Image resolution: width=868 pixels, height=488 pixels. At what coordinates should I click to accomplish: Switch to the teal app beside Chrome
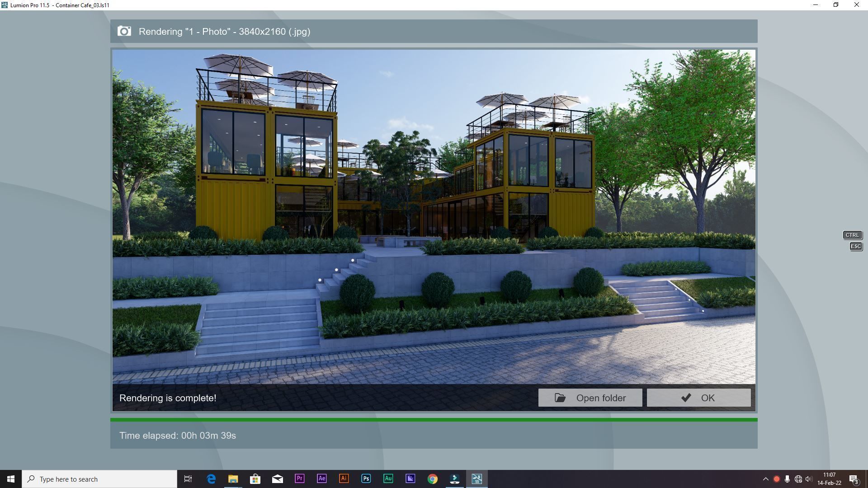click(x=455, y=479)
